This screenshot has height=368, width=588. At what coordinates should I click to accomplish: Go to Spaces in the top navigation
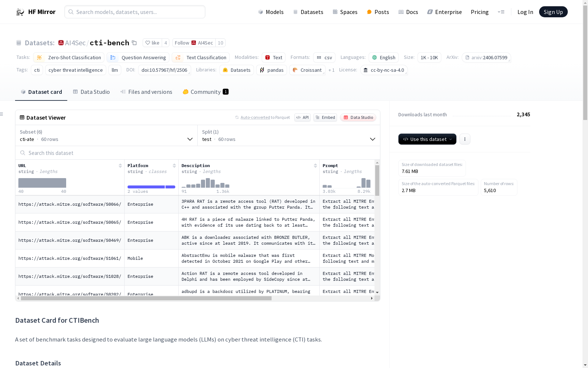[x=345, y=12]
